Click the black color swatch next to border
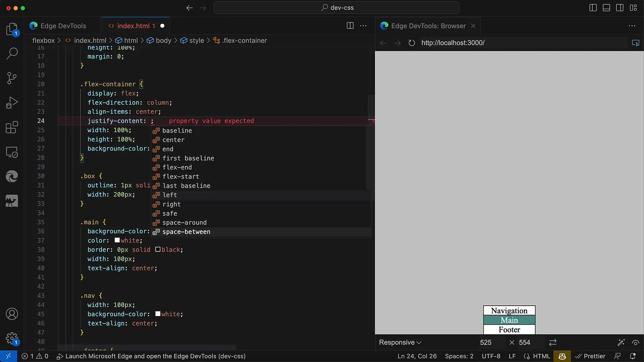 click(157, 249)
